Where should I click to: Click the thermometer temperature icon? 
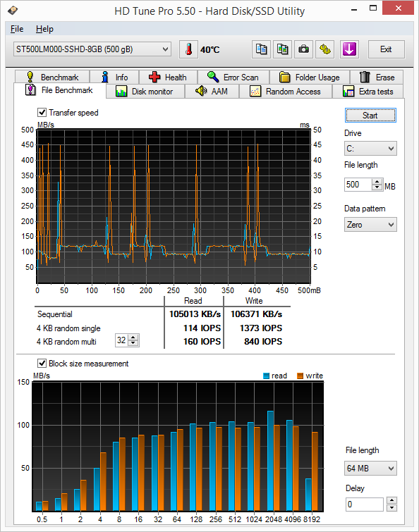(188, 49)
